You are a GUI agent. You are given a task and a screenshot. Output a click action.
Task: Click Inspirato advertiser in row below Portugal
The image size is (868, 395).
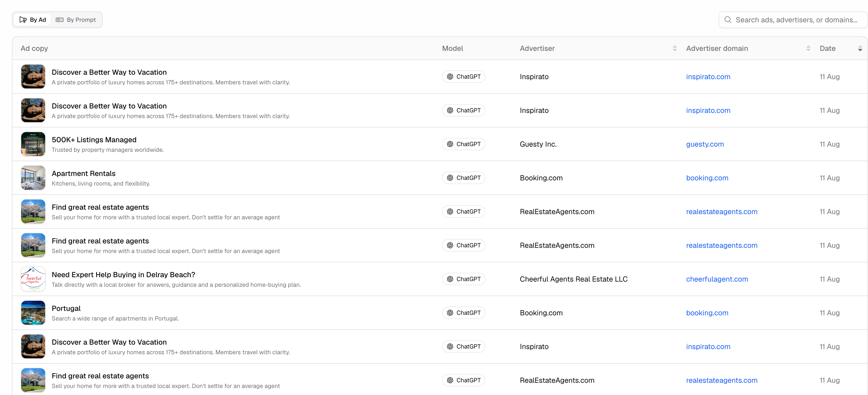pyautogui.click(x=534, y=346)
